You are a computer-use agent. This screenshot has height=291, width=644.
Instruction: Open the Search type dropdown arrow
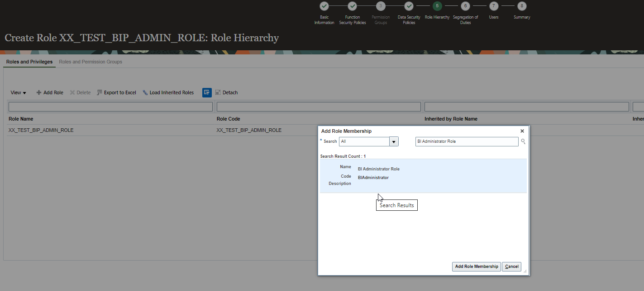(394, 141)
